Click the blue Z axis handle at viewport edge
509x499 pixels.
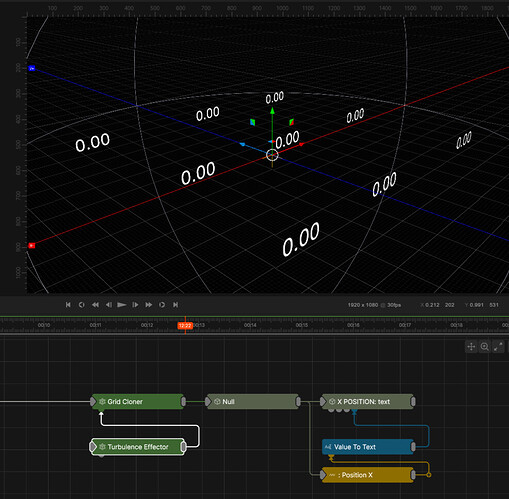pos(32,68)
